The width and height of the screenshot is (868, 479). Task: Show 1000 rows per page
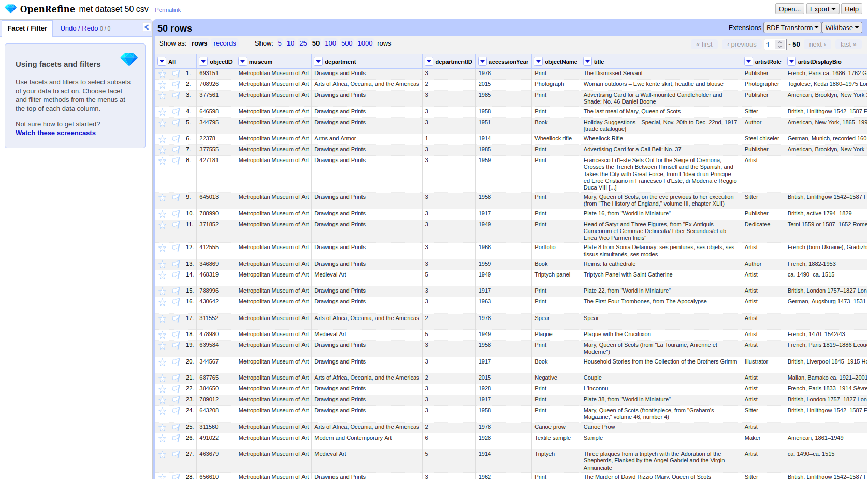(365, 43)
